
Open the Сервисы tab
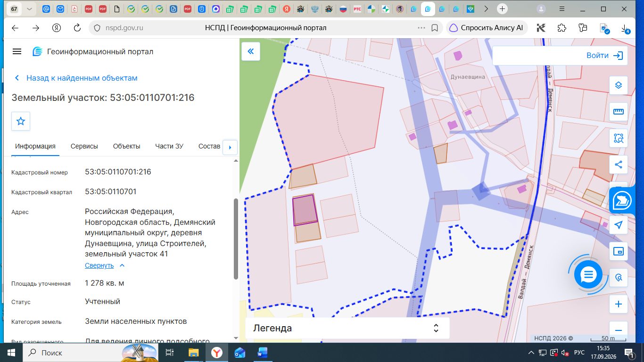point(84,146)
